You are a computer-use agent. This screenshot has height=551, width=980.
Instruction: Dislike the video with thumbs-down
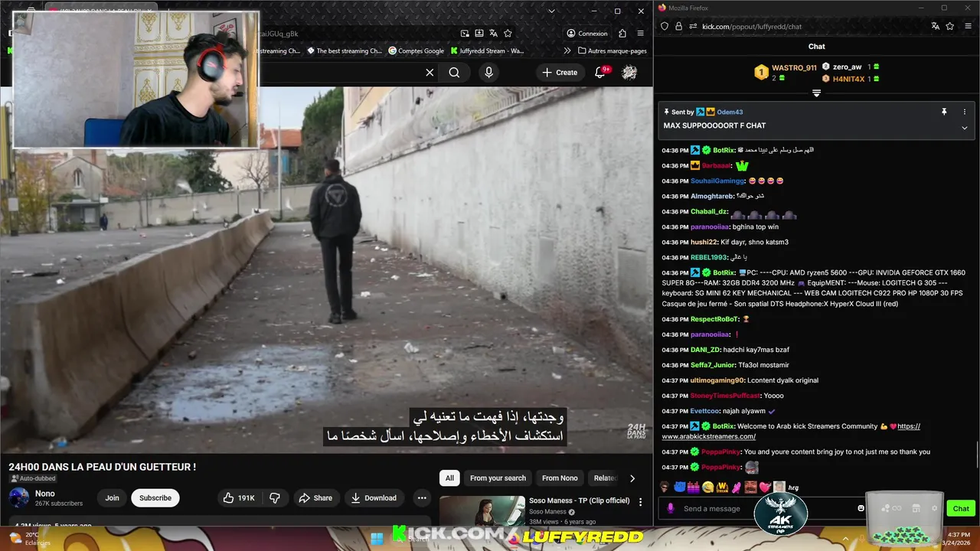tap(275, 498)
